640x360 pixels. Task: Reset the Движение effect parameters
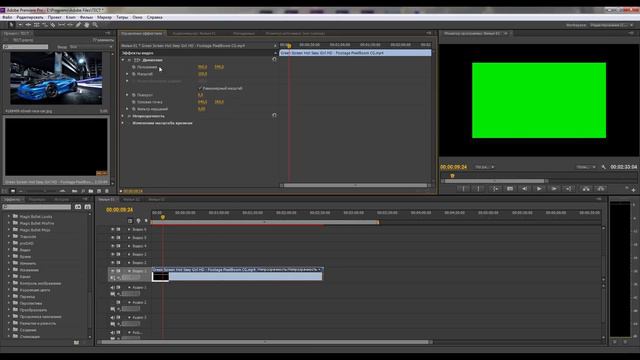[x=274, y=60]
